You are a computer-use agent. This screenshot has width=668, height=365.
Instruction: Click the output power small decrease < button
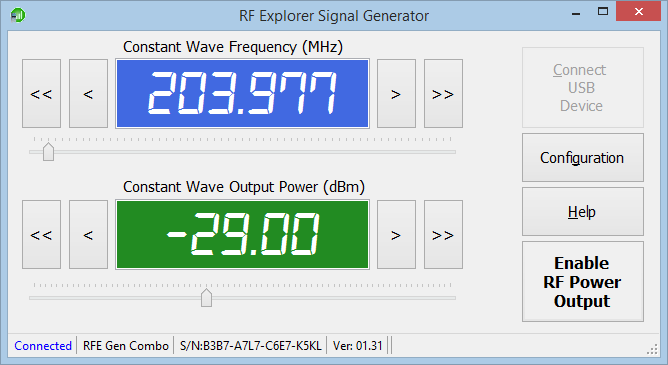88,235
